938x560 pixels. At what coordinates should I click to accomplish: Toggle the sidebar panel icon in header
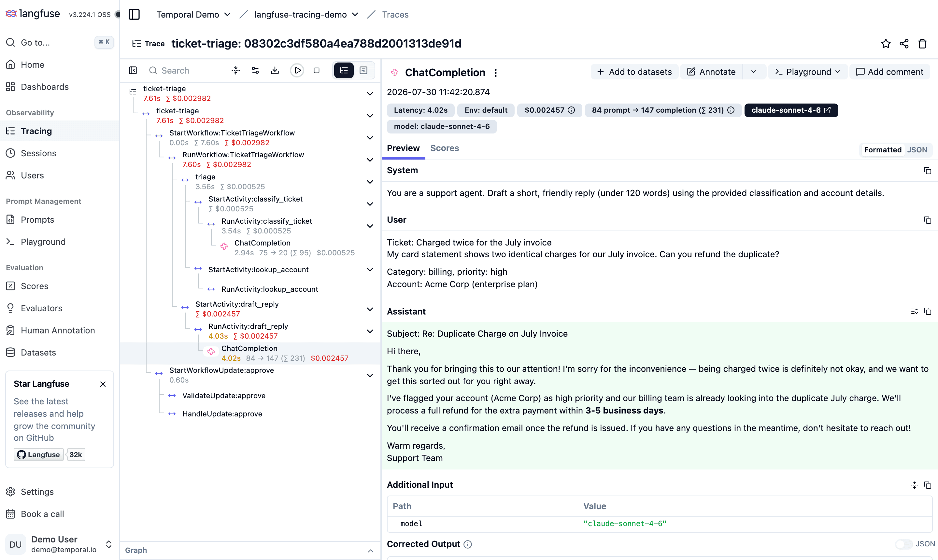coord(134,14)
